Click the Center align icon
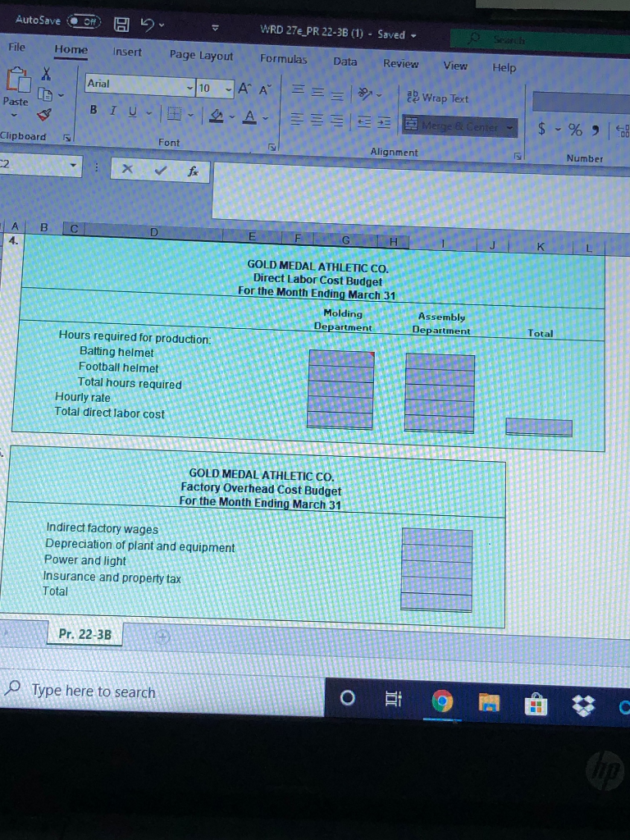 [317, 120]
